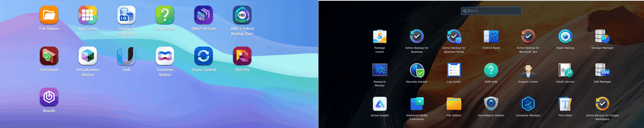
Task: Go to next QNAP desktop page arrow
Action: click(314, 72)
